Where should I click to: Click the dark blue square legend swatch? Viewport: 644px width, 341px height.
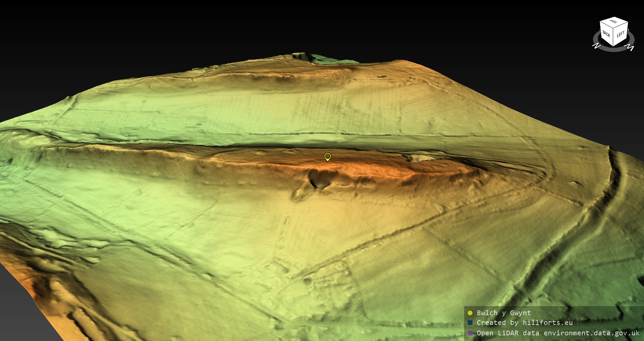(x=470, y=323)
